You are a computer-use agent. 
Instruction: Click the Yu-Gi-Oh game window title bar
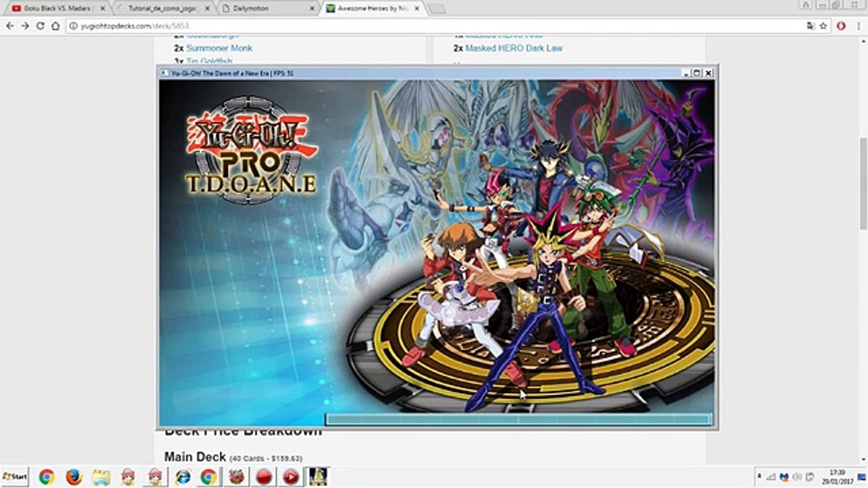(437, 73)
